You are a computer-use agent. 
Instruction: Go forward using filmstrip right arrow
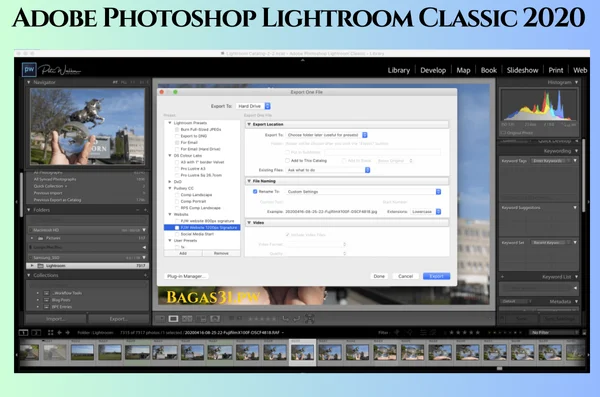coord(67,333)
